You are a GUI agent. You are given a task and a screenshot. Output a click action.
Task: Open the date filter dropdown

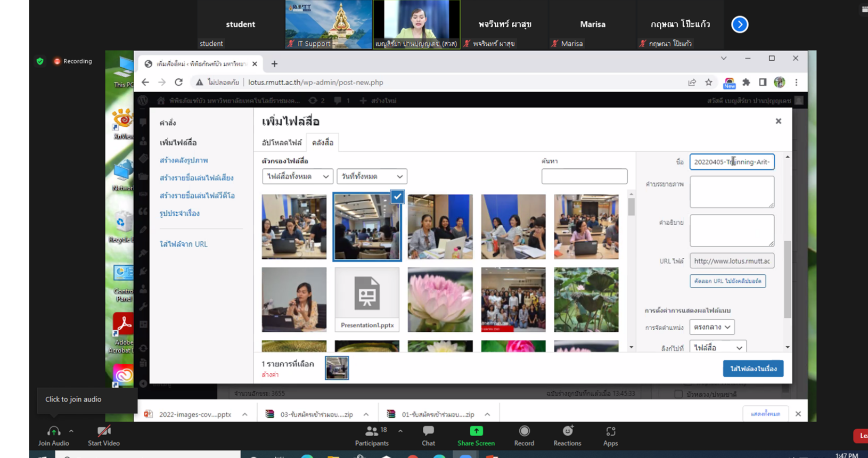pos(372,176)
